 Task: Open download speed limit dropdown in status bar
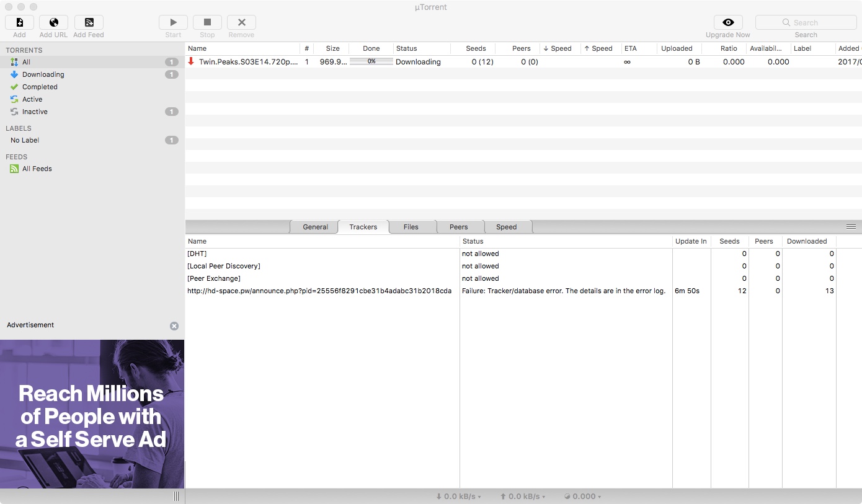459,497
